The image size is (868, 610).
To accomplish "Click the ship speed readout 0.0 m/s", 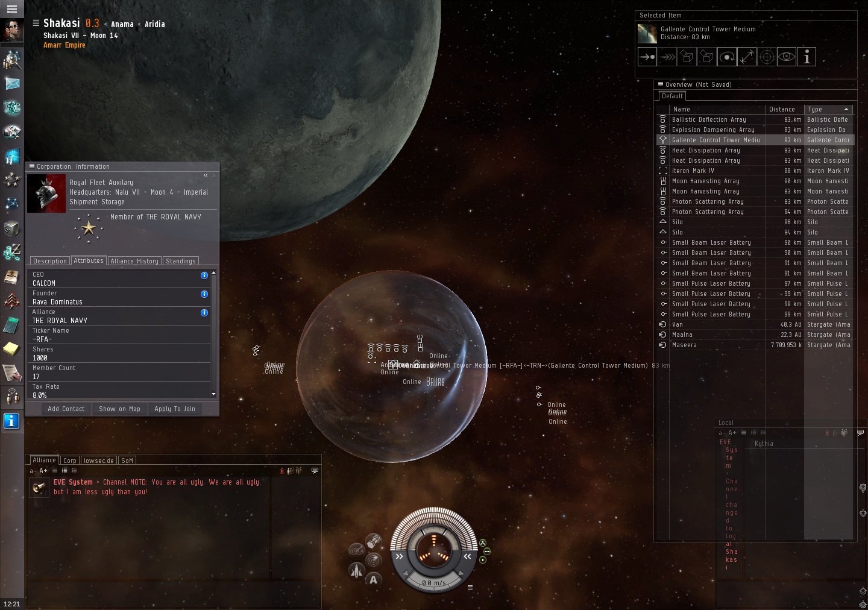I will [434, 583].
